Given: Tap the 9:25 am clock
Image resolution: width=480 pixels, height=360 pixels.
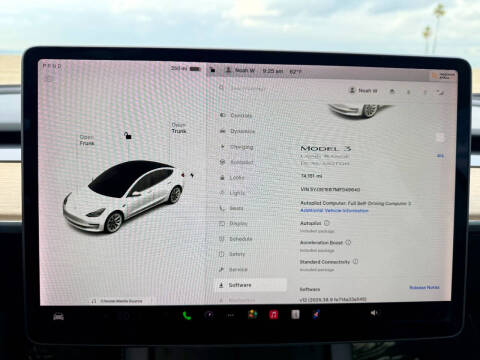Looking at the screenshot, I should point(272,71).
